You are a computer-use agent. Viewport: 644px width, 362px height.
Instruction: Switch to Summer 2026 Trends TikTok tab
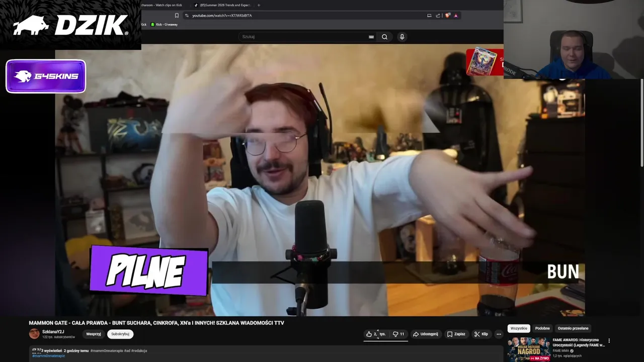(222, 5)
